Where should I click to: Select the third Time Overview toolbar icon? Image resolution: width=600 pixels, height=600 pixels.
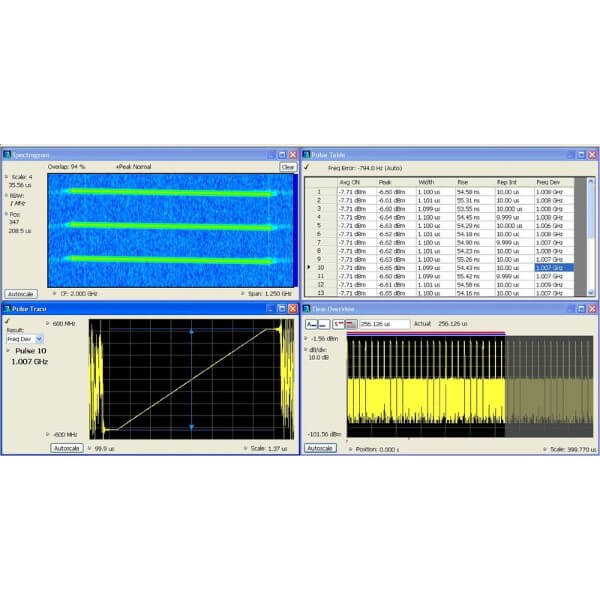tap(336, 324)
